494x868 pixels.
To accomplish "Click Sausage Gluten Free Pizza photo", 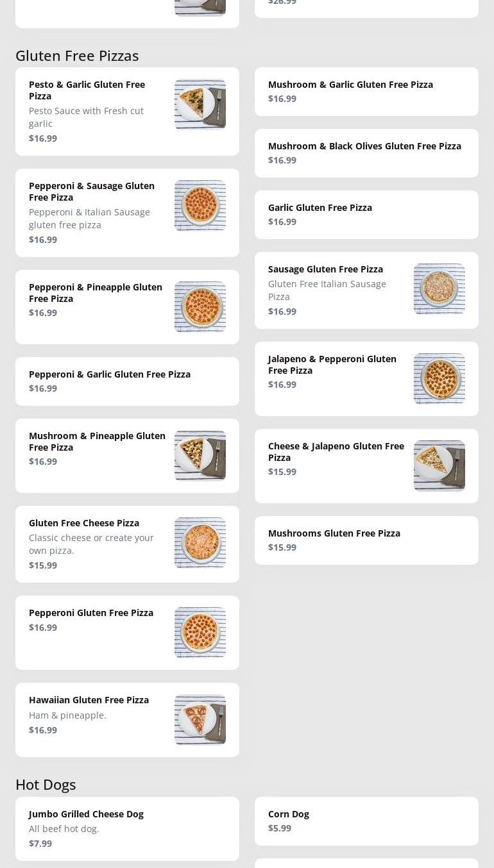I will pyautogui.click(x=439, y=289).
